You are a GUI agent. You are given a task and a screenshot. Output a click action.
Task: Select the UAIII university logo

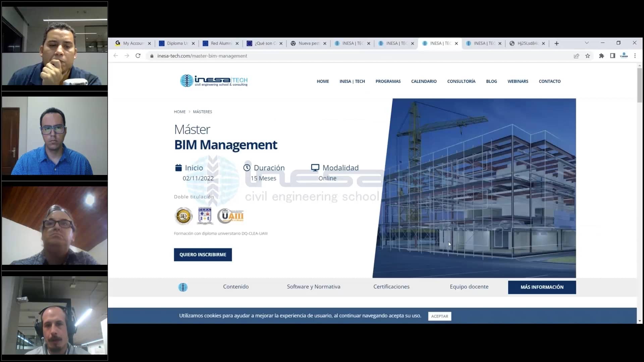tap(231, 216)
